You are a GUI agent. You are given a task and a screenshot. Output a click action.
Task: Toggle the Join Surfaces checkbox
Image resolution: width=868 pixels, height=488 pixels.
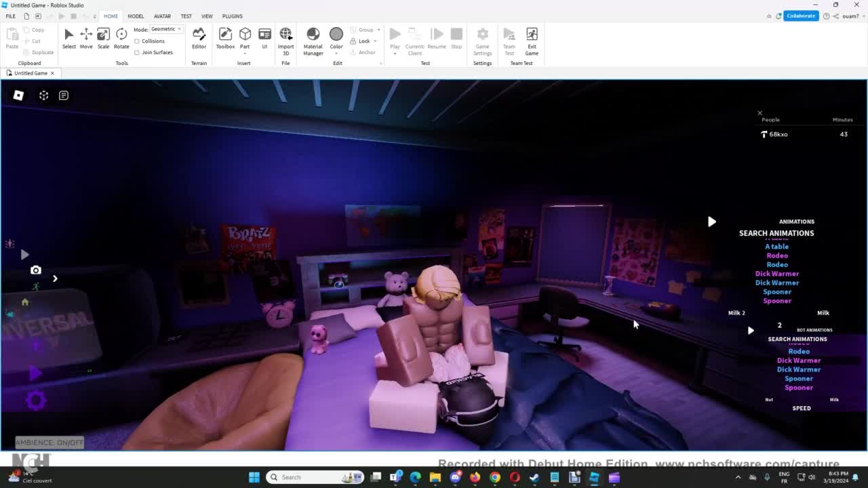pos(137,52)
